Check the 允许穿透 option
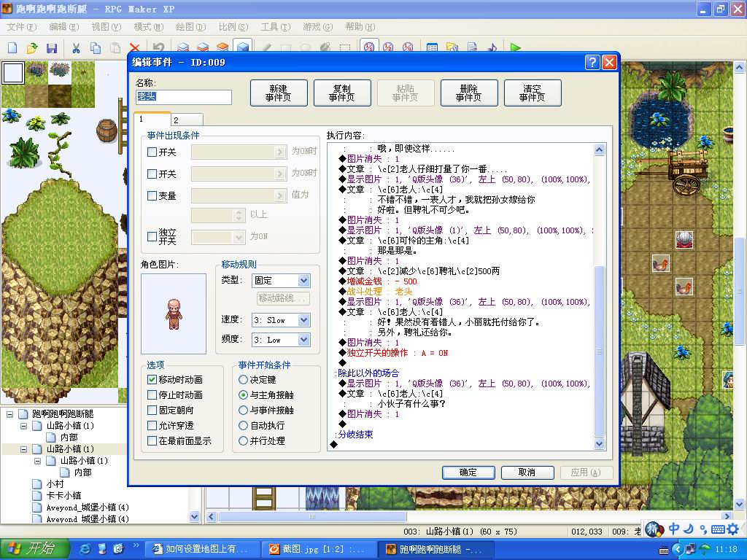Viewport: 747px width, 560px height. (x=152, y=425)
